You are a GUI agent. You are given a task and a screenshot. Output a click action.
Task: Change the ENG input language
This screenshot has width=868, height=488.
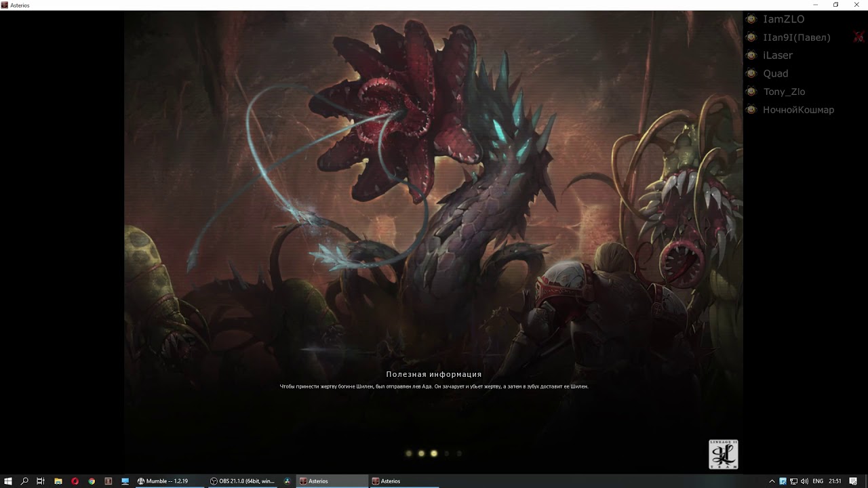[818, 481]
